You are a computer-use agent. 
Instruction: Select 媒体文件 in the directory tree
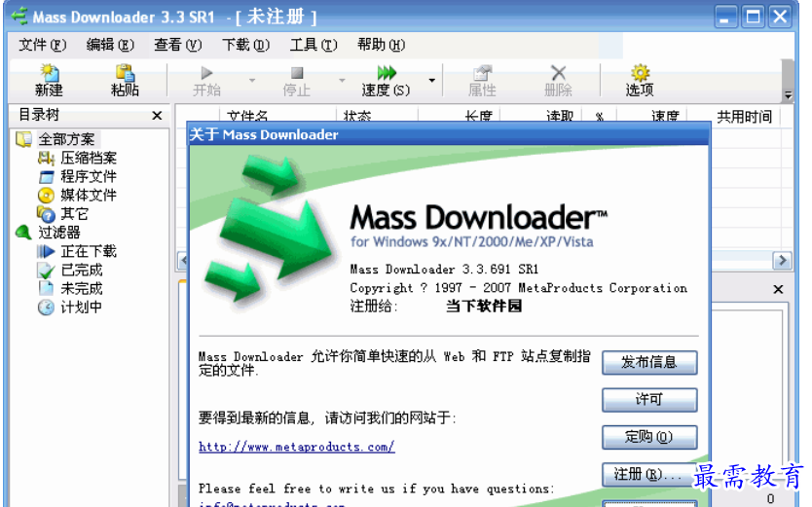pyautogui.click(x=89, y=195)
